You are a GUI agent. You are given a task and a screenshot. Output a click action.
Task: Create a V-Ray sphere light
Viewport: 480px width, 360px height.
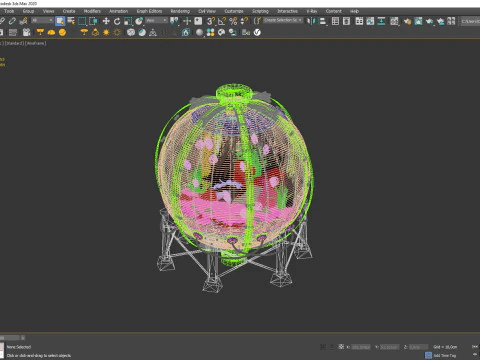point(62,32)
